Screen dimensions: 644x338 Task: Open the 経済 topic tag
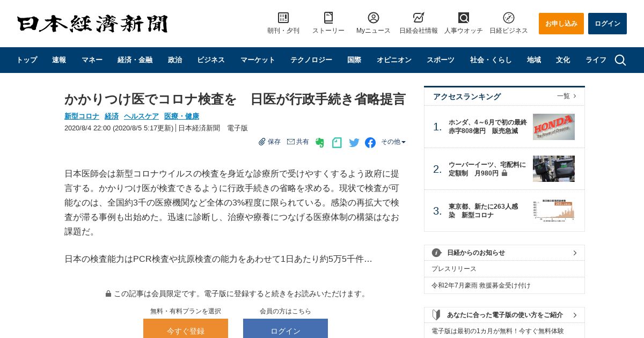click(x=112, y=116)
